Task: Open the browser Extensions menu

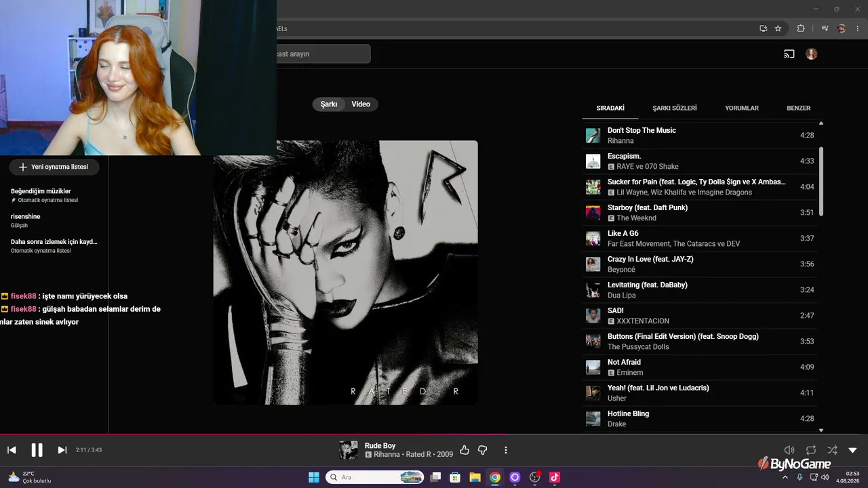Action: click(x=801, y=28)
